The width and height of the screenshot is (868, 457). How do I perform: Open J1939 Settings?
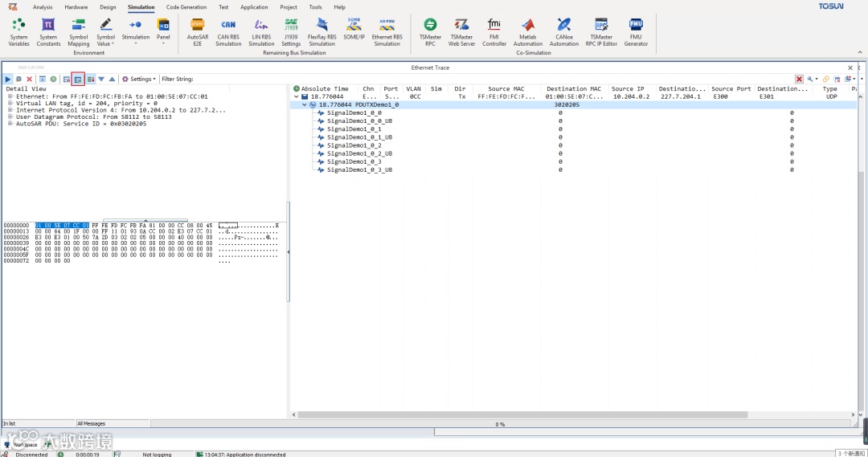[x=291, y=32]
